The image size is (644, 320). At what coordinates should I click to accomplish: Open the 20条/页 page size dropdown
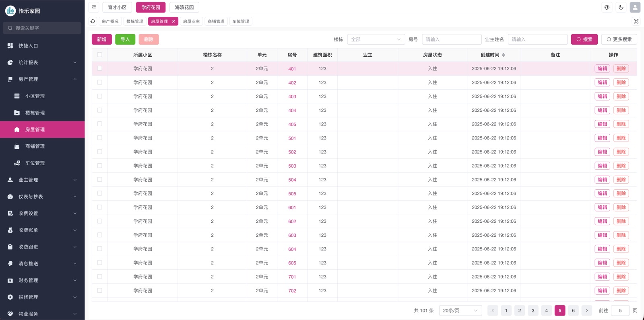coord(460,310)
